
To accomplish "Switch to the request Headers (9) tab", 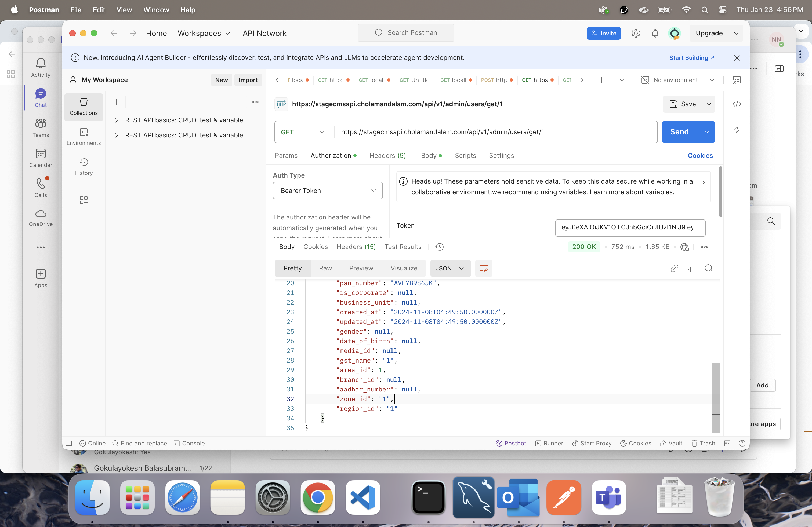I will click(387, 155).
